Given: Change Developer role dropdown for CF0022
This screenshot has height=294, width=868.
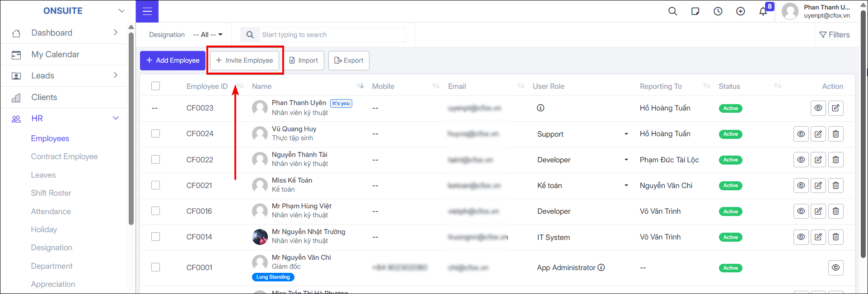Looking at the screenshot, I should (x=583, y=160).
